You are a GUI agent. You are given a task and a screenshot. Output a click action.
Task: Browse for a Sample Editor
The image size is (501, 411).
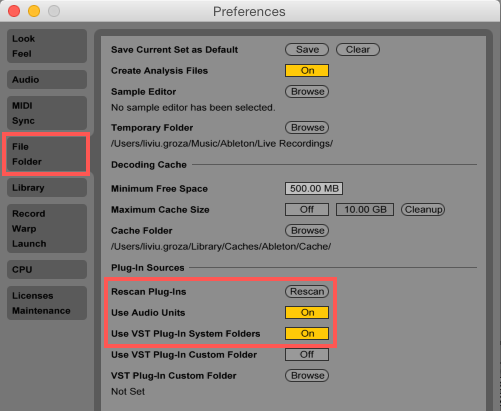coord(307,91)
